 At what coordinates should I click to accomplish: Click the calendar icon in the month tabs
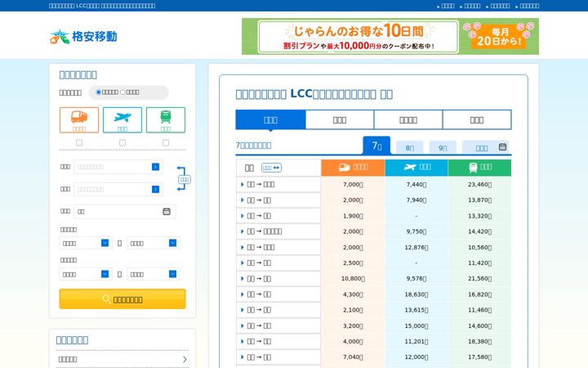(x=502, y=147)
